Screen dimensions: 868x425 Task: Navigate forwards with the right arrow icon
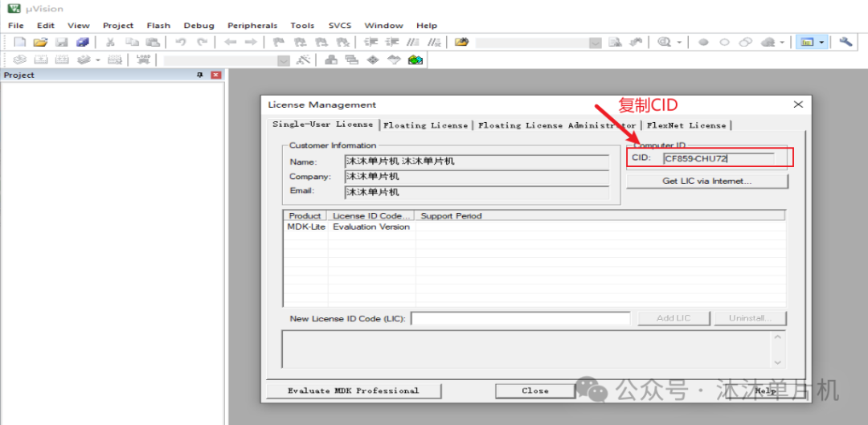click(x=251, y=42)
